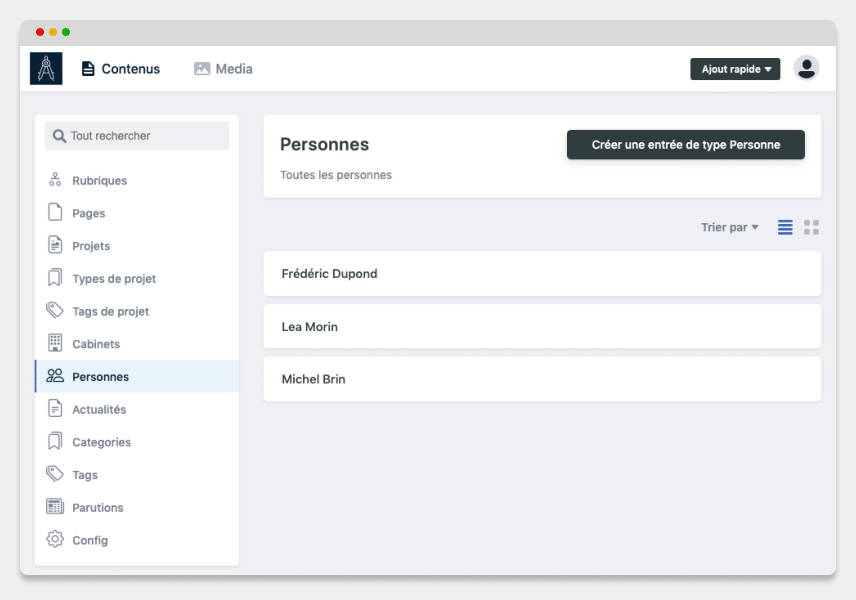This screenshot has width=856, height=600.
Task: Go to Pages in sidebar
Action: pyautogui.click(x=137, y=213)
